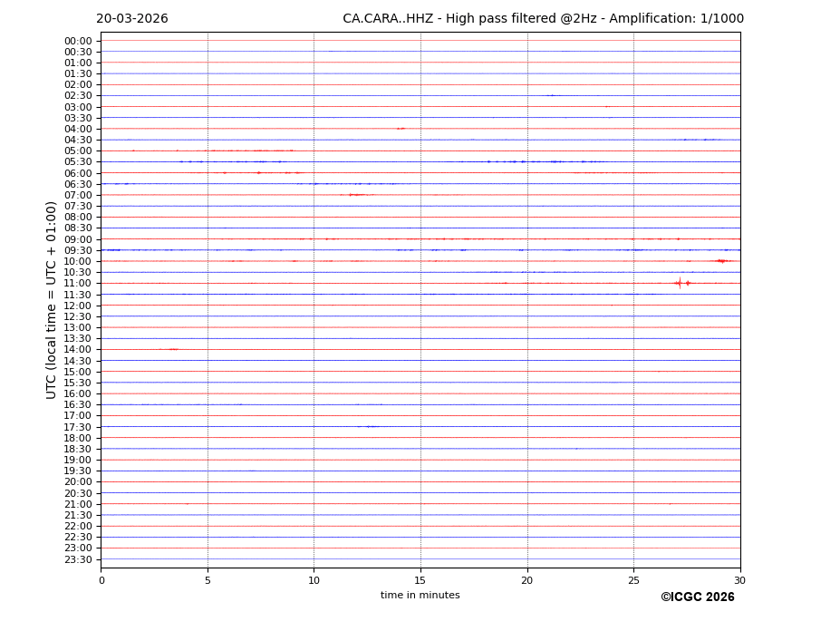Click the 0 tick on the time axis
Viewport: 840px width, 631px height.
(x=101, y=580)
